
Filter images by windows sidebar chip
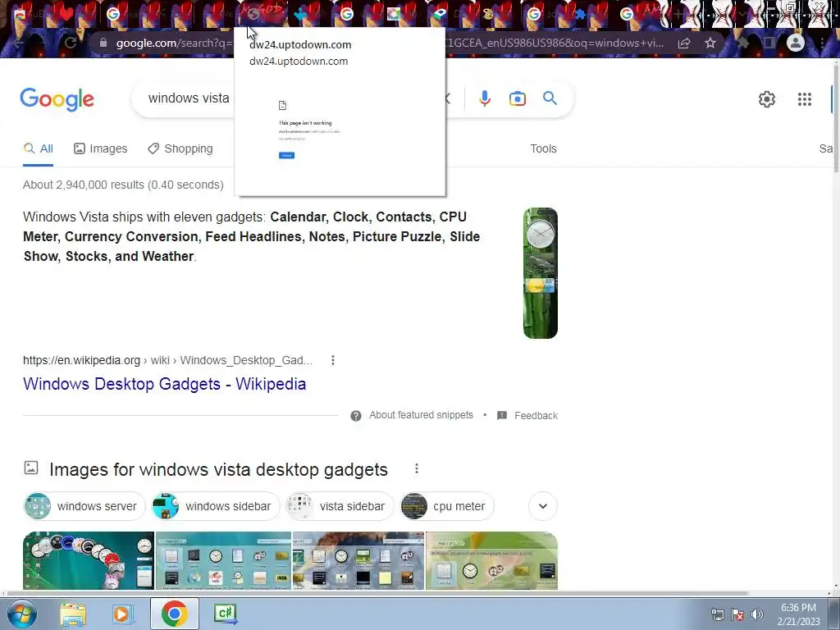click(x=216, y=506)
